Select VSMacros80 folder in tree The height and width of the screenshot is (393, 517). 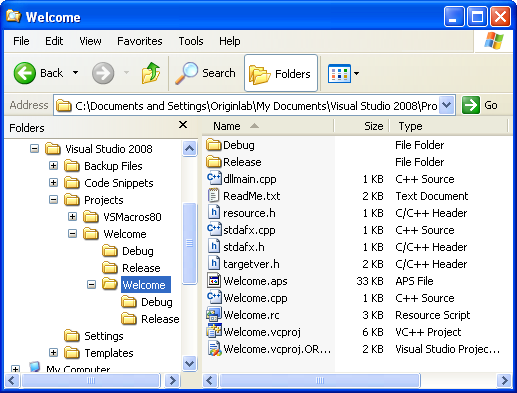pos(132,217)
